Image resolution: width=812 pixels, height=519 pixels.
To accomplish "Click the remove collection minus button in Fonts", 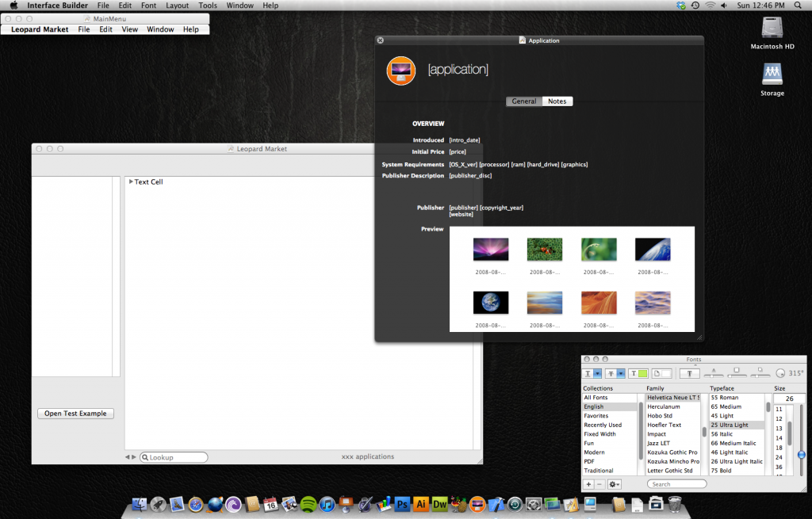I will [599, 484].
